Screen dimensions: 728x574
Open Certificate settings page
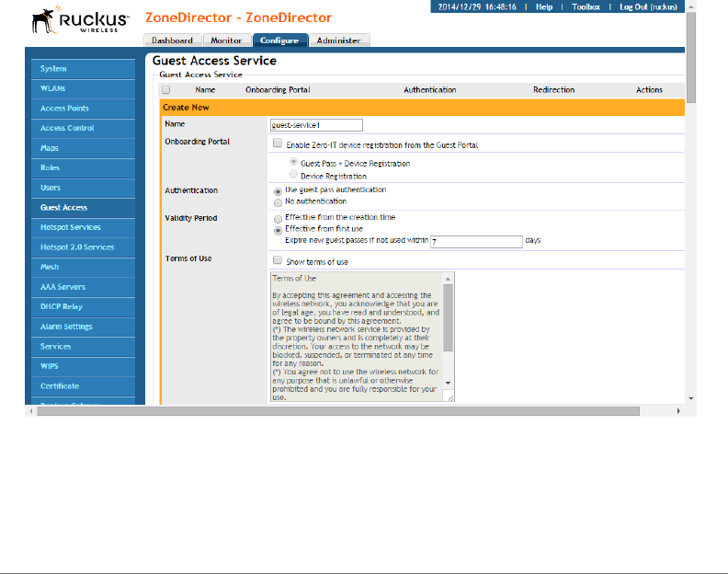tap(83, 386)
